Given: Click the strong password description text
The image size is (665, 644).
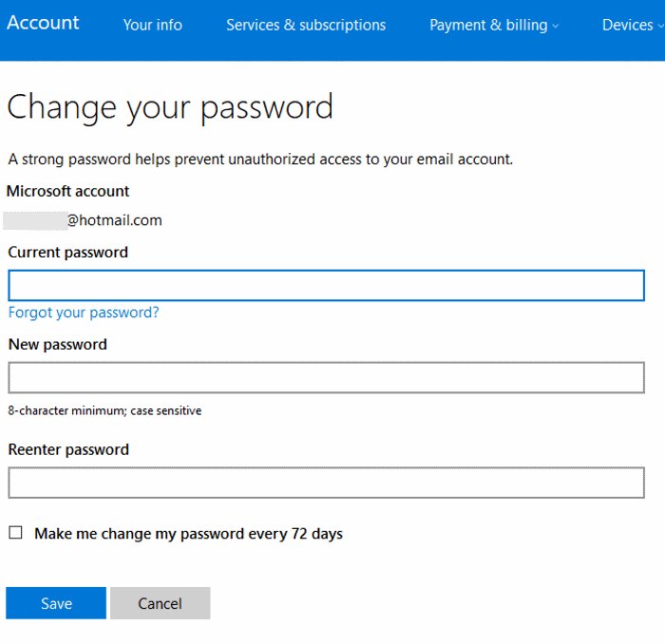Looking at the screenshot, I should tap(260, 160).
